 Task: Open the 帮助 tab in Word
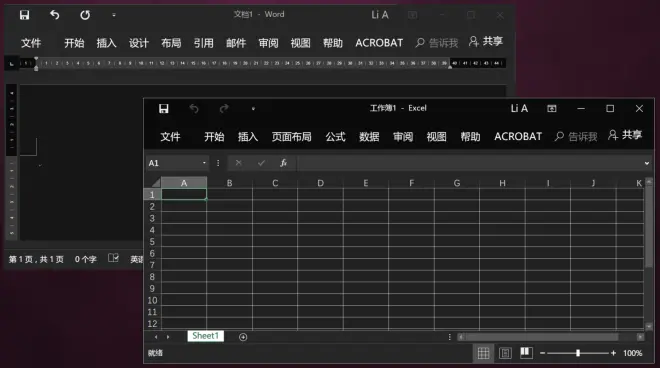(x=333, y=43)
